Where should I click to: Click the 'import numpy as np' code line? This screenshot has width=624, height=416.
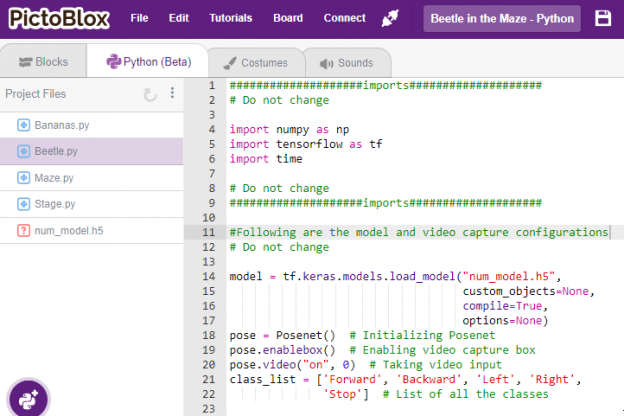tap(289, 129)
